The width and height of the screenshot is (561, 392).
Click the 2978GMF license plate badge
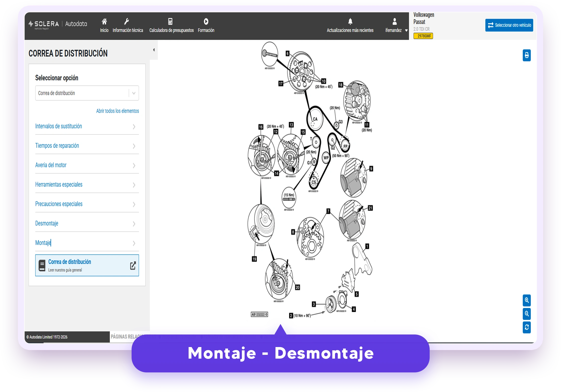423,36
